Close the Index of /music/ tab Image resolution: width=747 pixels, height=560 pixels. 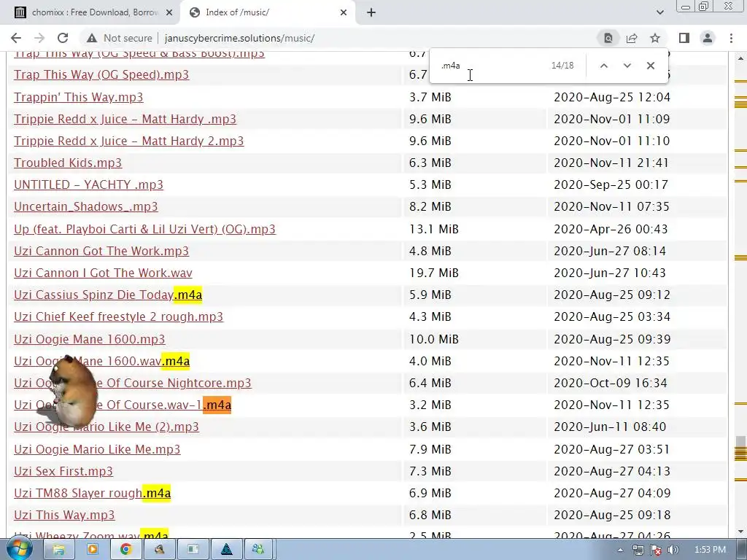click(x=344, y=12)
